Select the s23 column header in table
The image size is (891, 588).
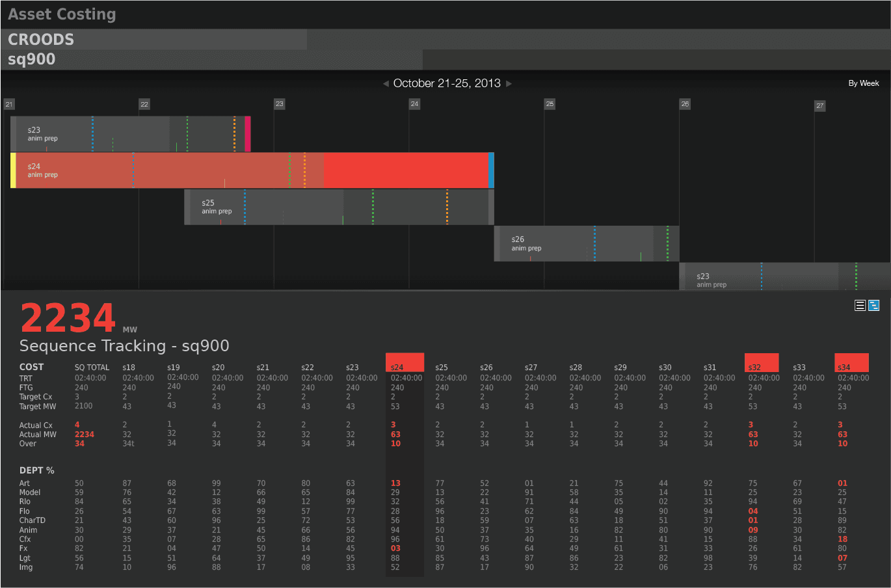352,367
